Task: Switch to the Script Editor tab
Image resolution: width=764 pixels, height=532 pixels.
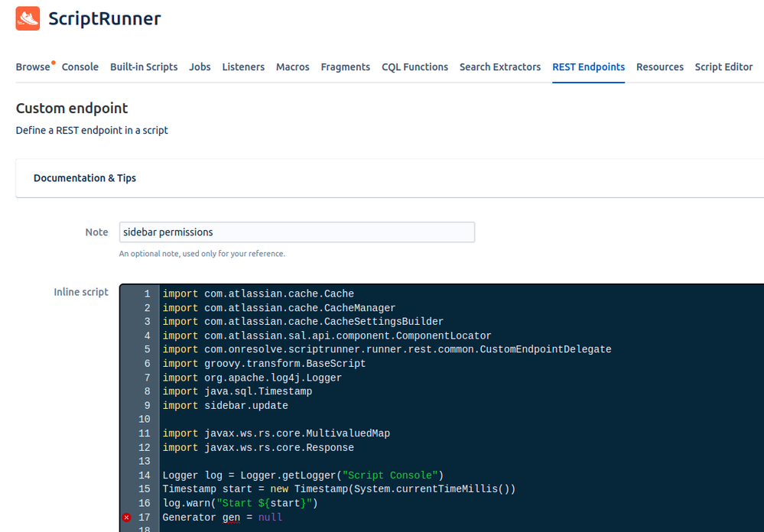Action: coord(723,66)
